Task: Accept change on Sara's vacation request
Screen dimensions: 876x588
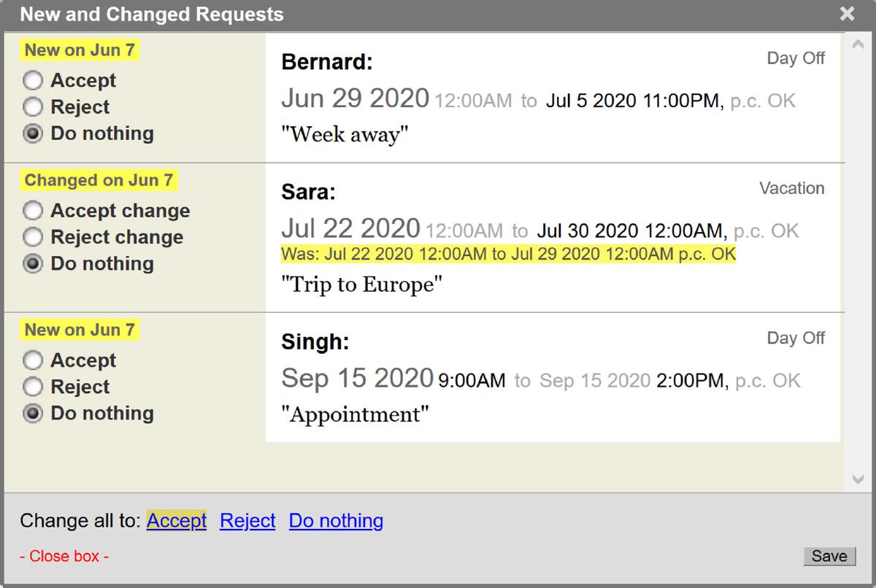Action: (x=33, y=210)
